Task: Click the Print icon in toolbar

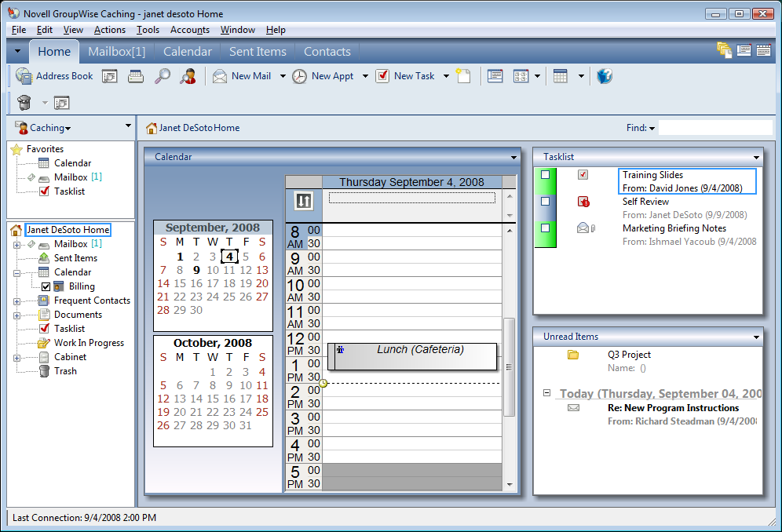Action: click(x=136, y=76)
